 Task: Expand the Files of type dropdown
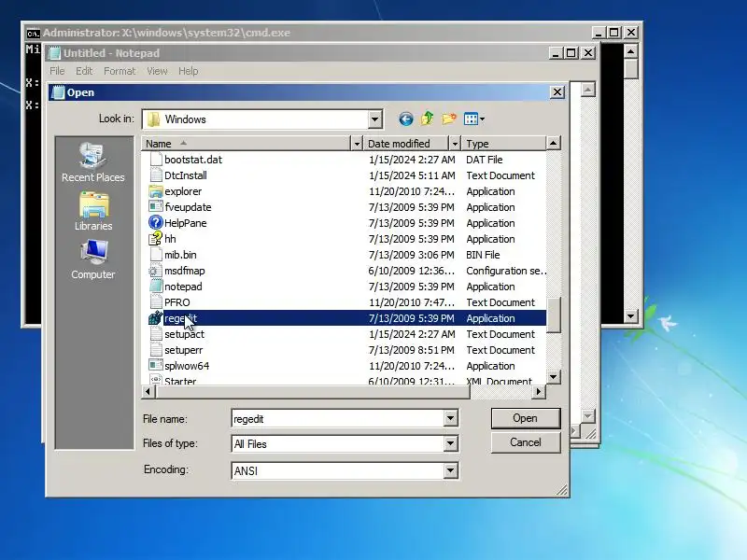click(450, 444)
